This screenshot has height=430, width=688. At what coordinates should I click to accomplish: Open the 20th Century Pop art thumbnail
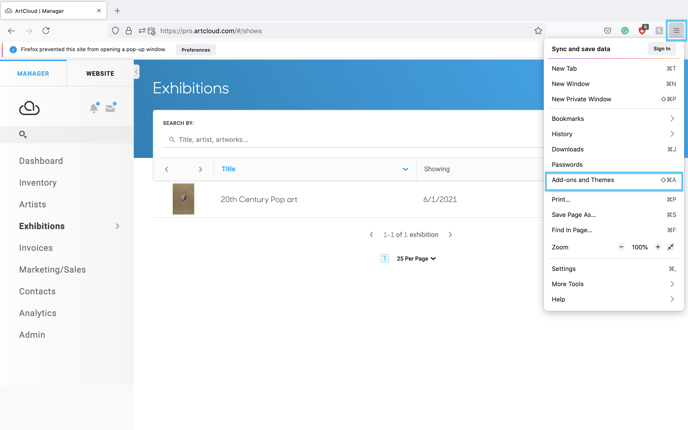click(x=183, y=199)
